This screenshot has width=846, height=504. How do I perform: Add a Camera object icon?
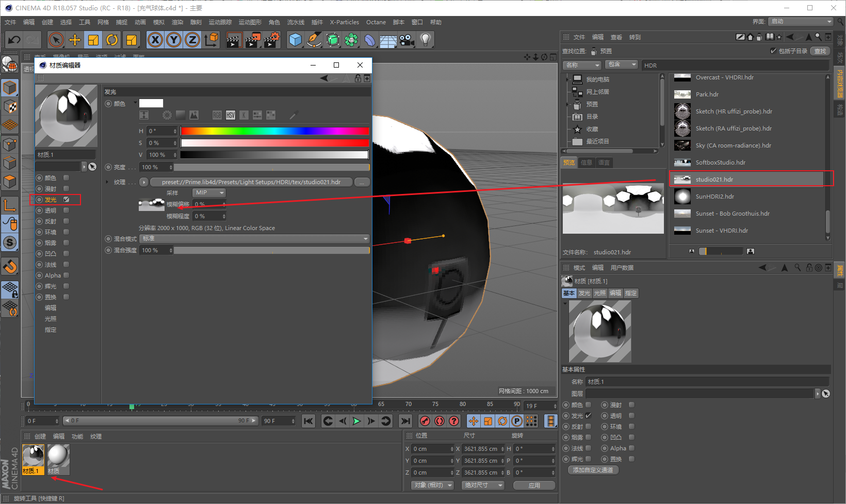[x=406, y=40]
